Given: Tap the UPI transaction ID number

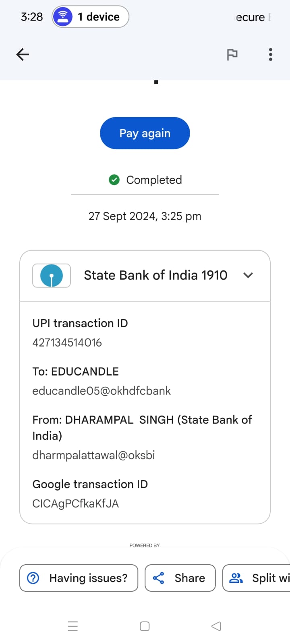Looking at the screenshot, I should [x=67, y=343].
